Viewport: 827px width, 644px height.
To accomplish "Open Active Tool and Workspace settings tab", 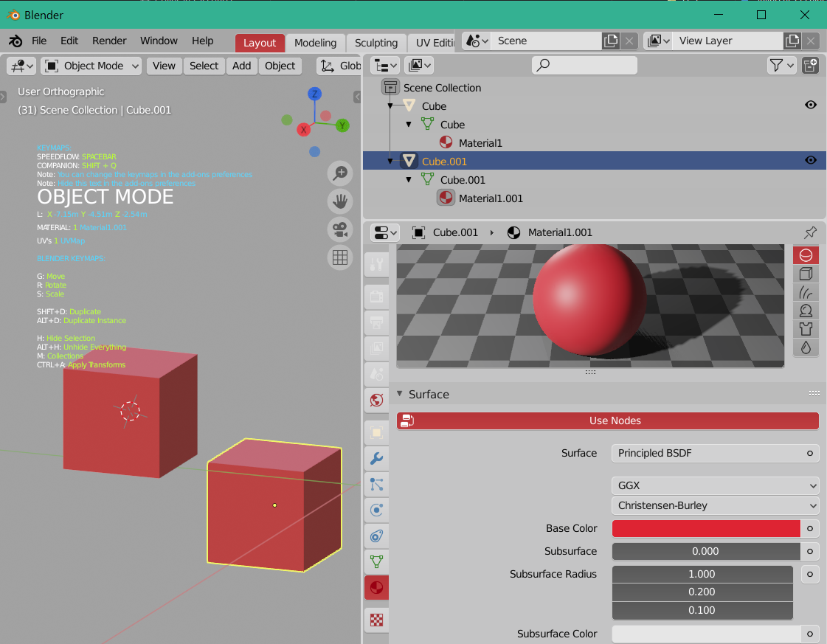I will [376, 264].
